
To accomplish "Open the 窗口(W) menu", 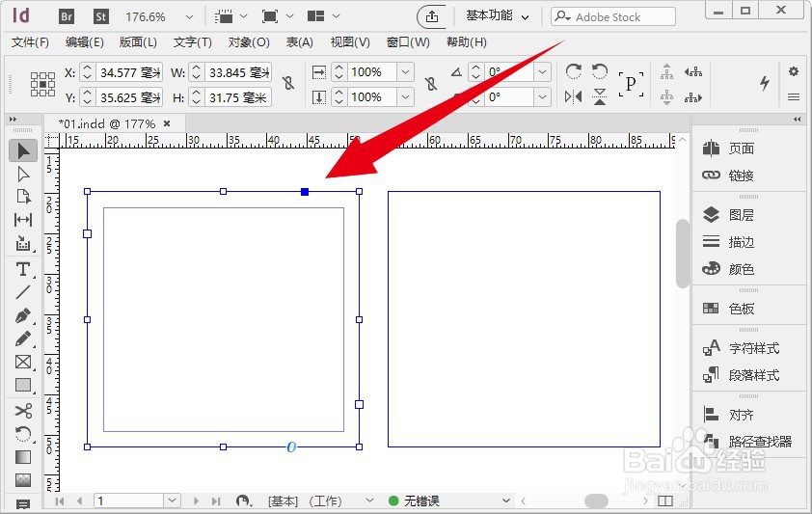I will coord(408,41).
